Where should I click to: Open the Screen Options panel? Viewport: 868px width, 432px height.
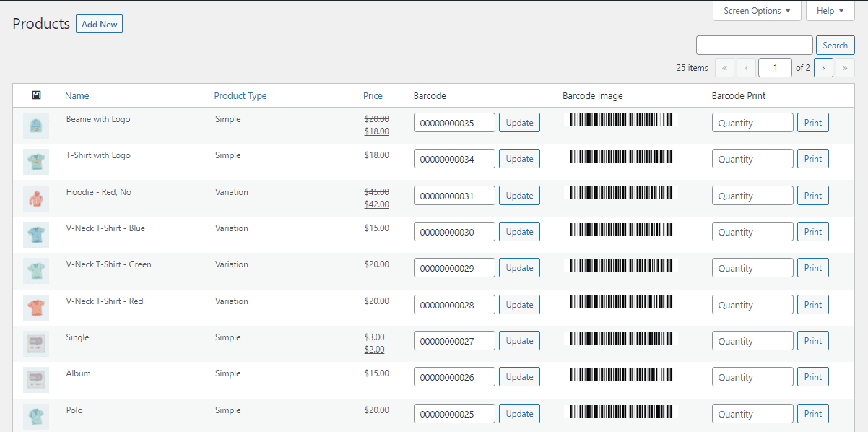click(x=756, y=11)
